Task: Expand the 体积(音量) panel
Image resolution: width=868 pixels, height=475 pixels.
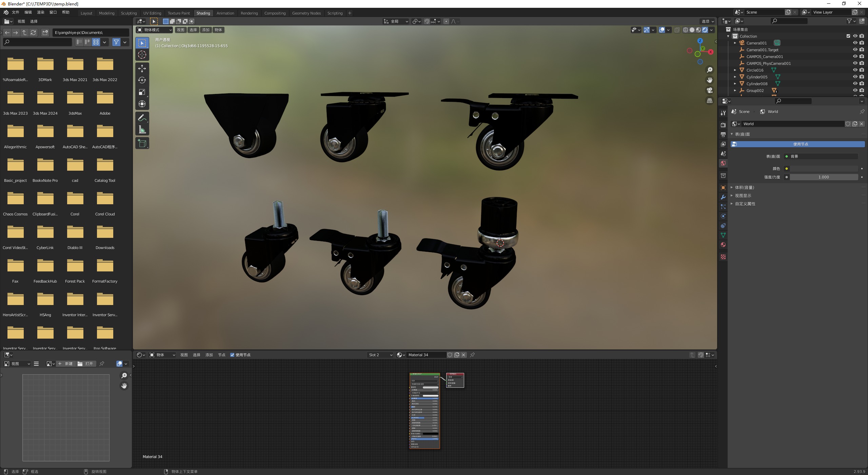Action: click(744, 187)
